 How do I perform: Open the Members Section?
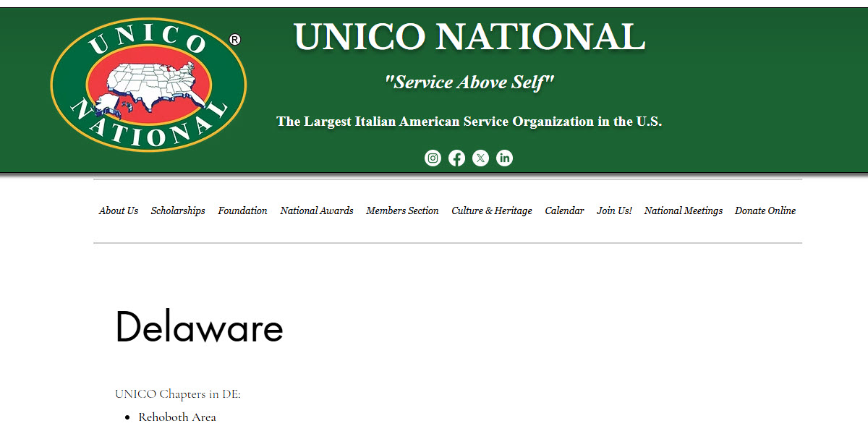pyautogui.click(x=402, y=210)
